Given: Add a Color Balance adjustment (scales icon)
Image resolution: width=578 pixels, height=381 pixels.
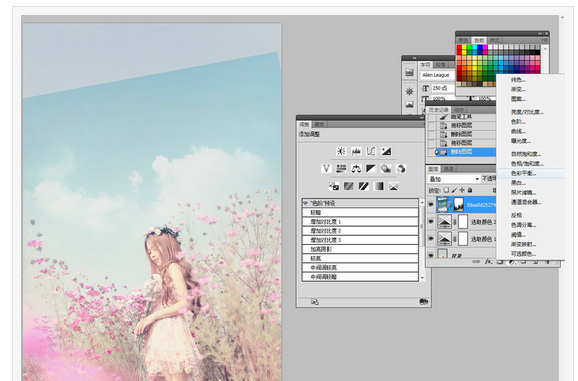Looking at the screenshot, I should pyautogui.click(x=356, y=169).
